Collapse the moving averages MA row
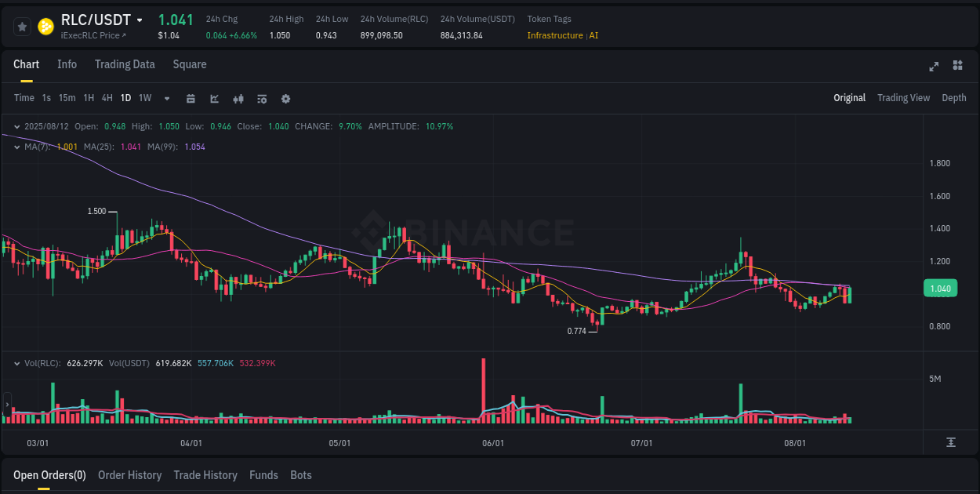The width and height of the screenshot is (980, 494). point(16,146)
